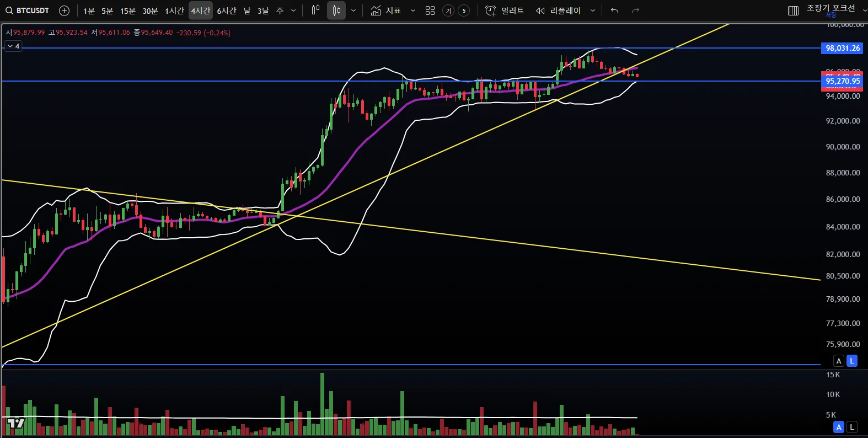Expand the chart type dropdown arrow

(353, 10)
